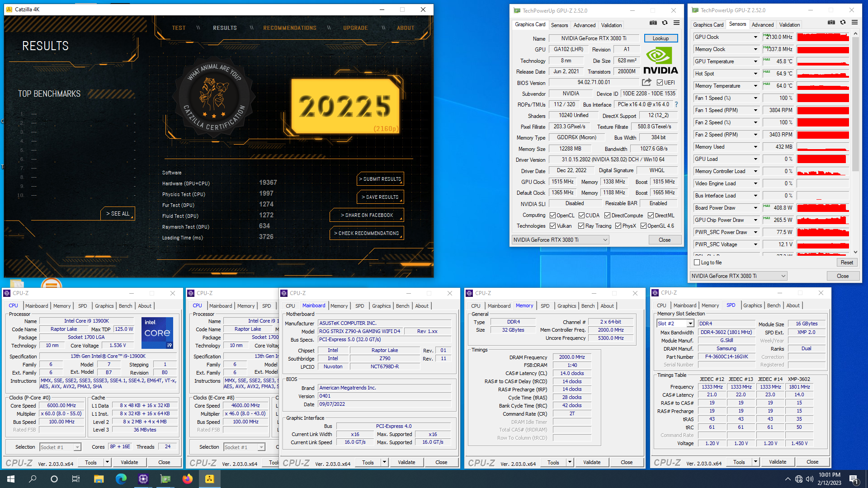Image resolution: width=868 pixels, height=488 pixels.
Task: Open the Results tab in Catzilla
Action: pyautogui.click(x=225, y=28)
